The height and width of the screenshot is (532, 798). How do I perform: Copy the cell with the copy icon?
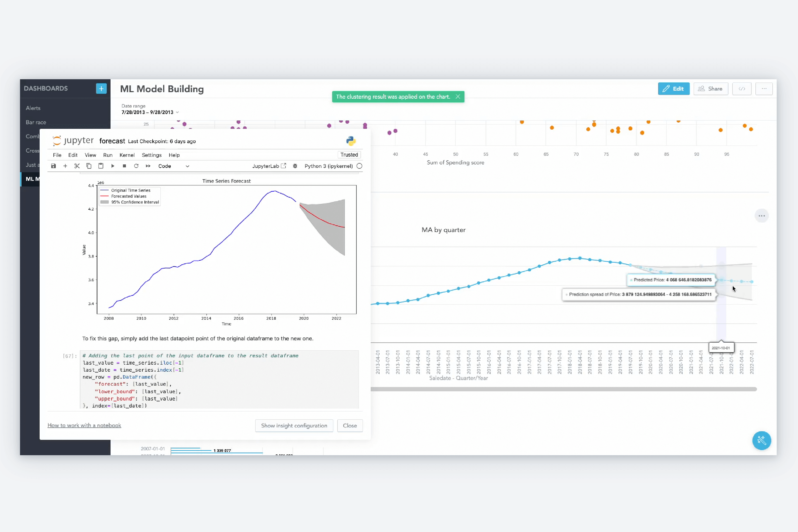[x=89, y=166]
